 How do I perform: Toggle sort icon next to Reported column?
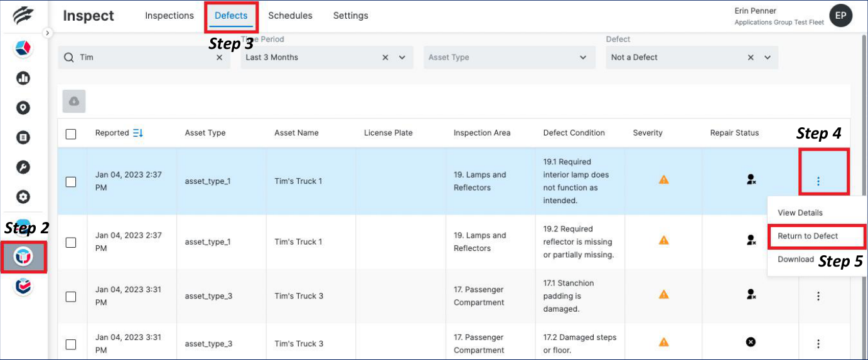(x=139, y=133)
